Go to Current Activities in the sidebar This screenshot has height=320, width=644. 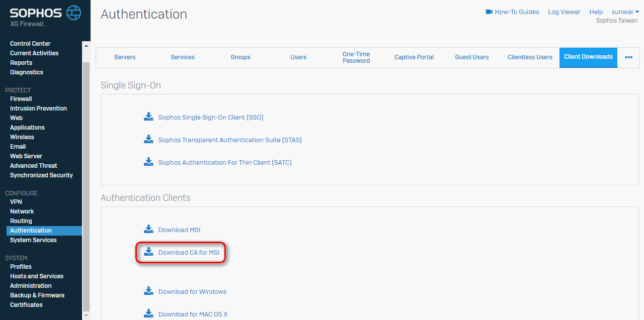pos(34,53)
